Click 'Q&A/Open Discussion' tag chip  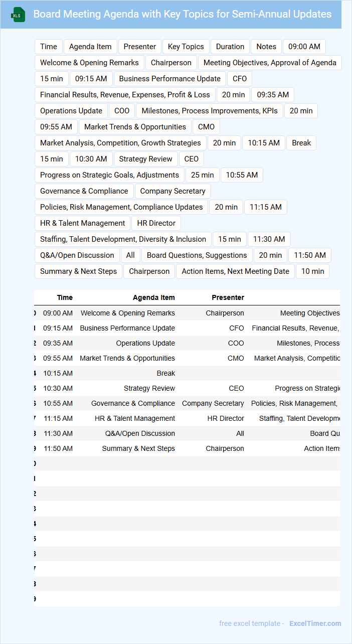click(77, 255)
